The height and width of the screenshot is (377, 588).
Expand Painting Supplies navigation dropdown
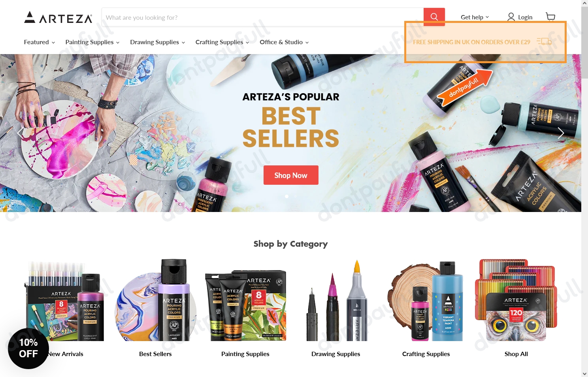click(92, 42)
